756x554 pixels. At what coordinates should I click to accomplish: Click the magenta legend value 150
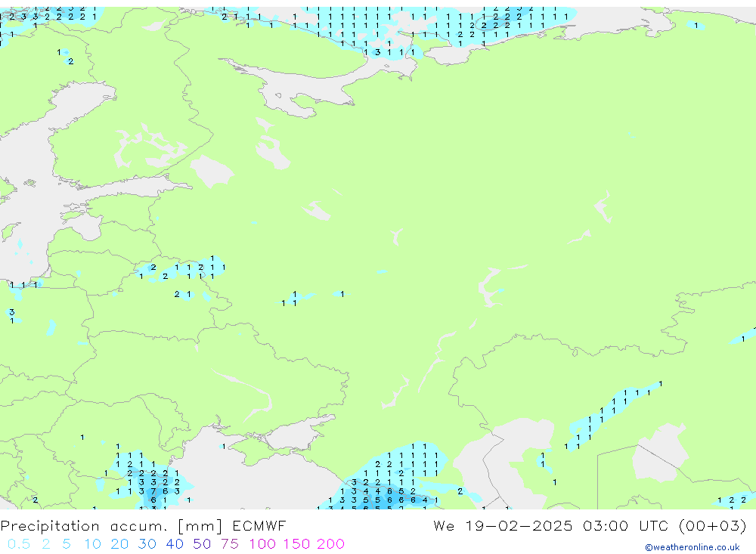pos(296,544)
